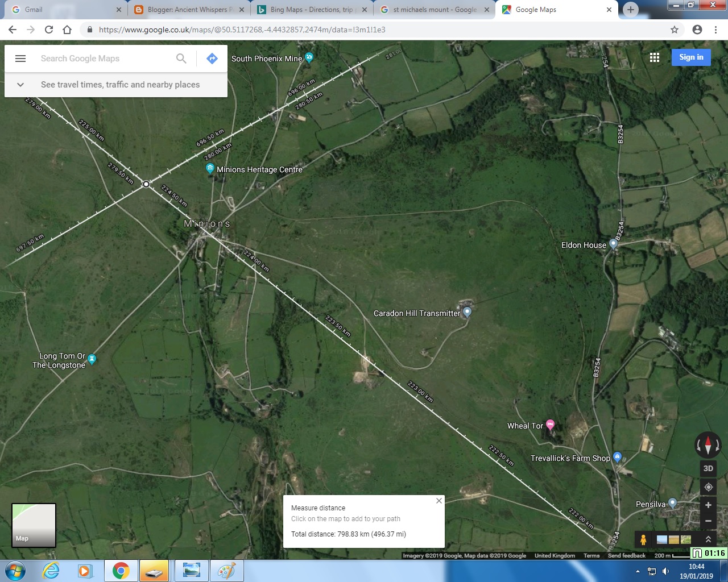Image resolution: width=728 pixels, height=582 pixels.
Task: Open the Chrome three-dot menu
Action: tap(715, 29)
